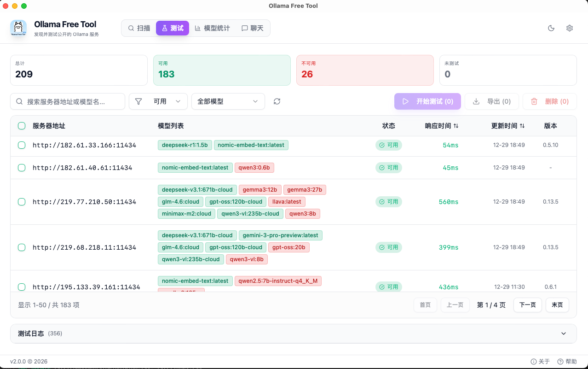Open 帮助 help in the footer

pyautogui.click(x=567, y=362)
